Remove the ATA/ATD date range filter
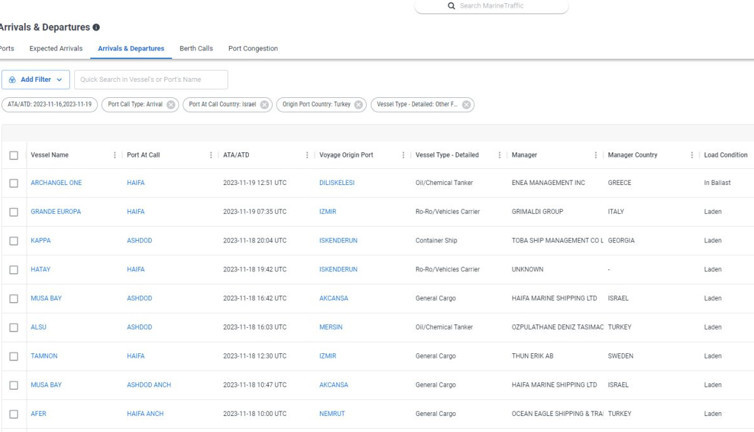Screen dimensions: 754x432 click(x=48, y=104)
